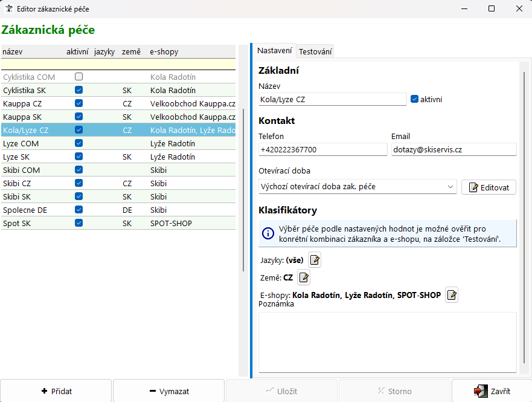Sort by the jazyky column header
532x402 pixels.
pos(104,51)
